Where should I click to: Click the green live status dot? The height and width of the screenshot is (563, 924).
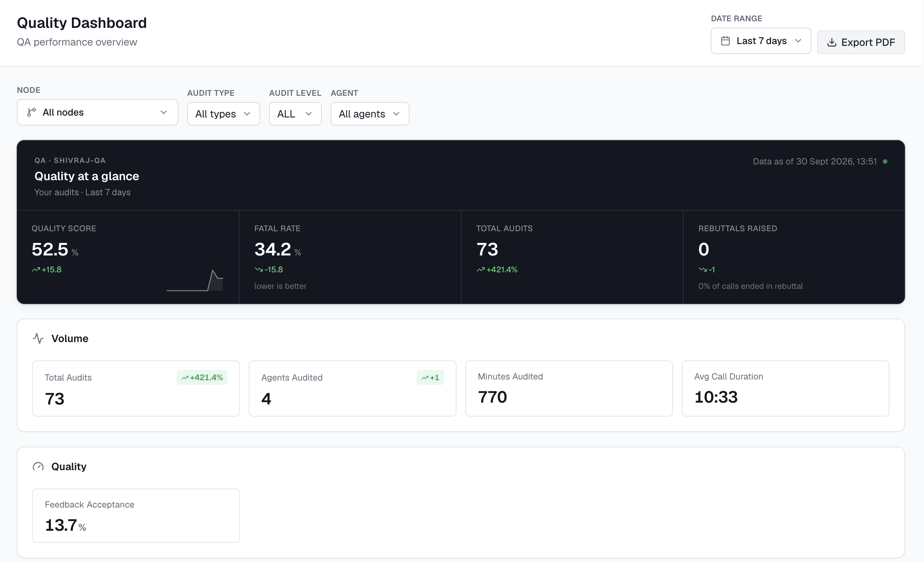tap(885, 161)
